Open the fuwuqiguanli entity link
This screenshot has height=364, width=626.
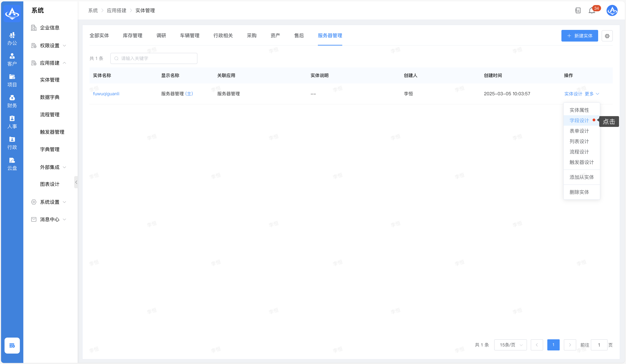(106, 94)
